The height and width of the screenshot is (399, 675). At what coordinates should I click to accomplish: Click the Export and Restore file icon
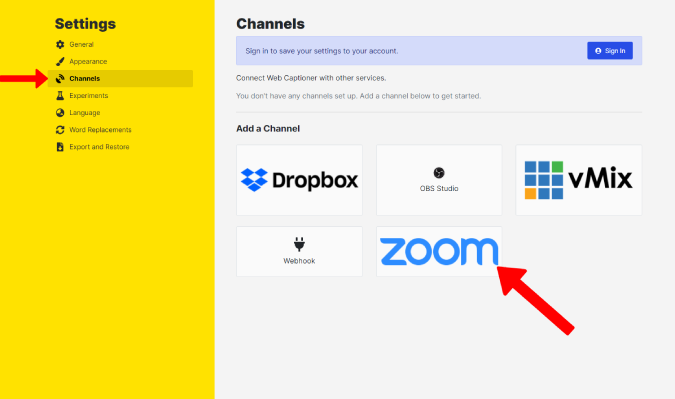click(60, 147)
